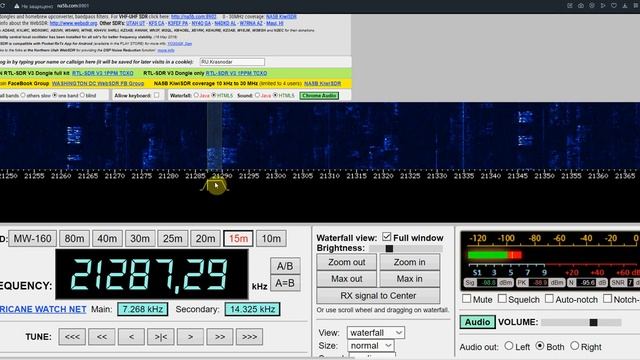Click the edit-page icon in browser toolbar
This screenshot has height=360, width=640.
[570, 6]
